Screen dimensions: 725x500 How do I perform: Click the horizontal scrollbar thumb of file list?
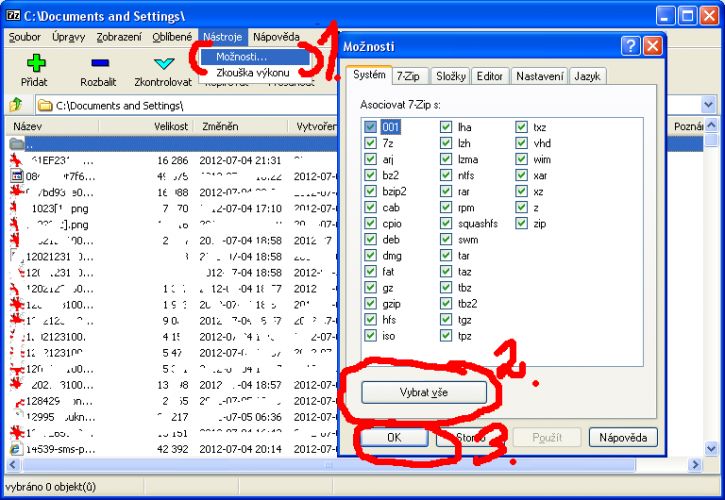click(x=328, y=464)
